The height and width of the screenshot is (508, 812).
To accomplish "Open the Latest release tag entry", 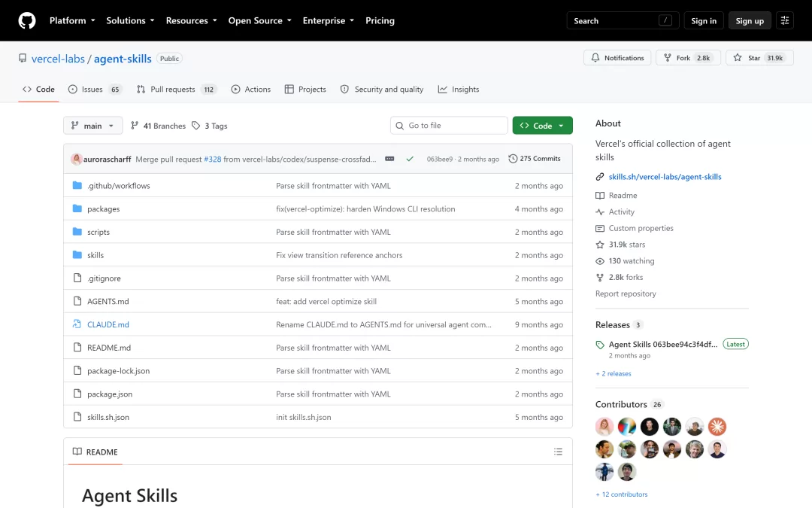I will tap(663, 344).
